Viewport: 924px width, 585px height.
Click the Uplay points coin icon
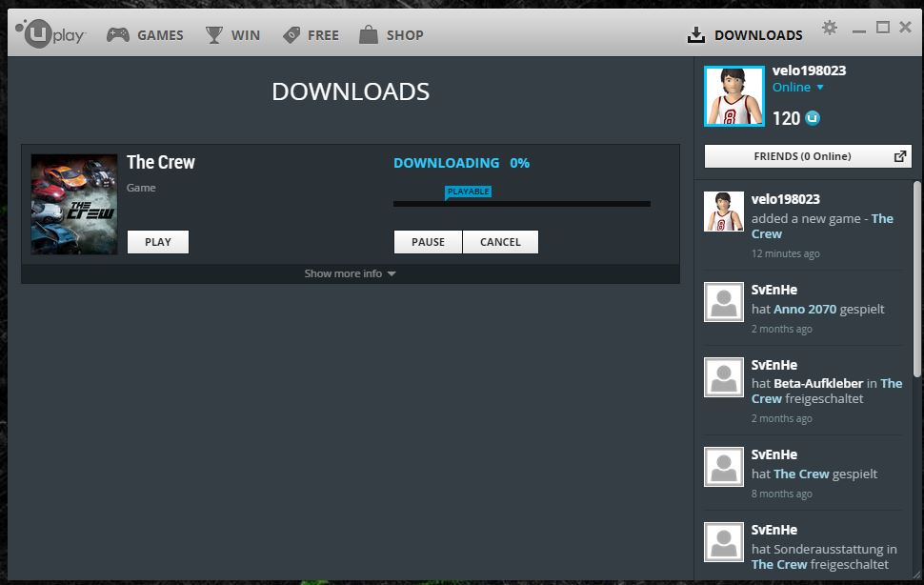coord(813,118)
